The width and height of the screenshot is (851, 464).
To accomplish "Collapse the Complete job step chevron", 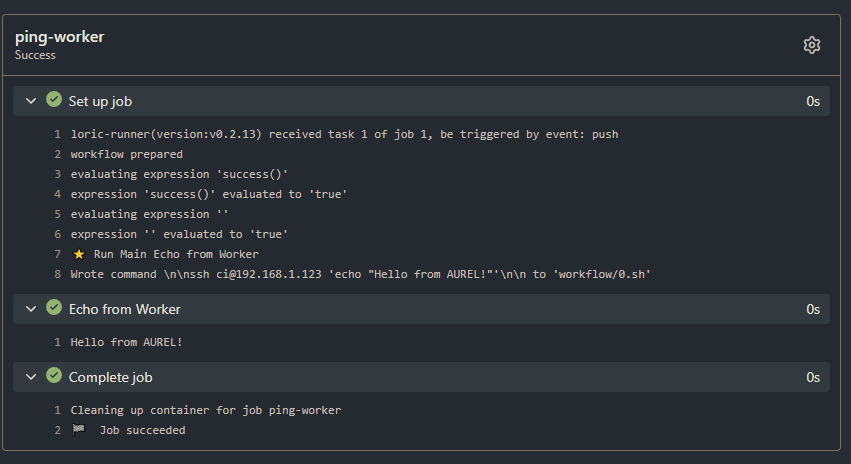I will coord(31,377).
